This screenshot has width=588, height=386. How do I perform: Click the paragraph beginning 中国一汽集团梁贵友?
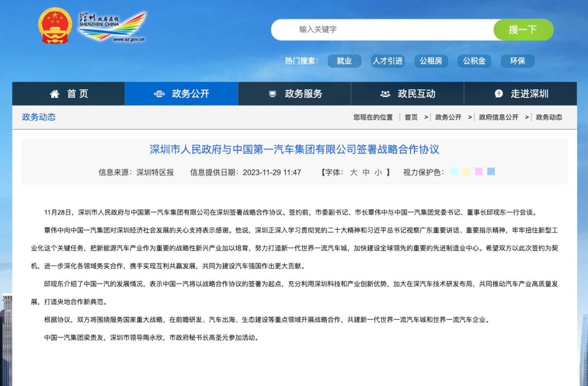pos(152,338)
